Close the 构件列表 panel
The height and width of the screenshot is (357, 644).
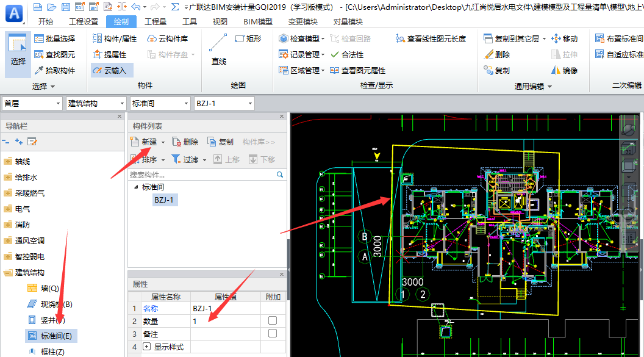point(282,117)
